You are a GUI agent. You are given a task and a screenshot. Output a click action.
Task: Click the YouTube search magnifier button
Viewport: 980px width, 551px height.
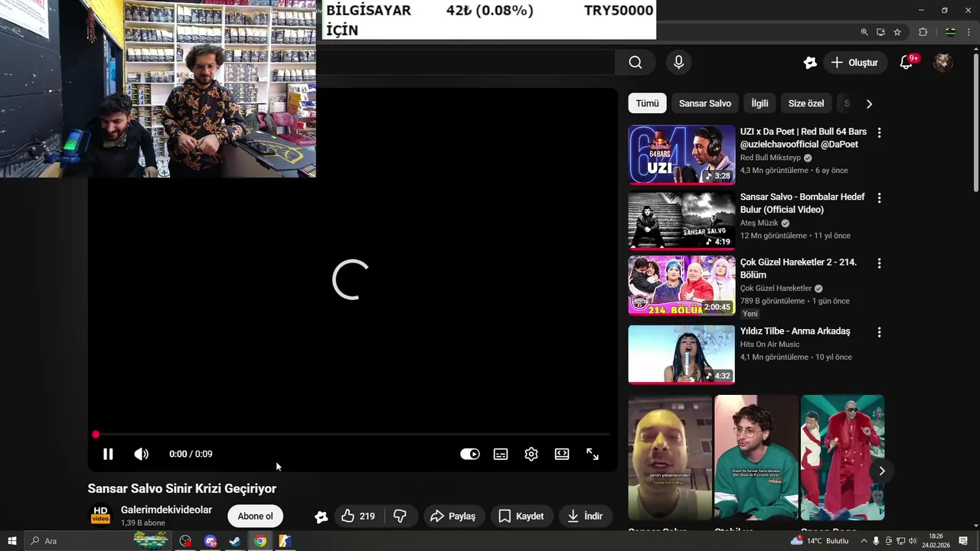click(635, 63)
